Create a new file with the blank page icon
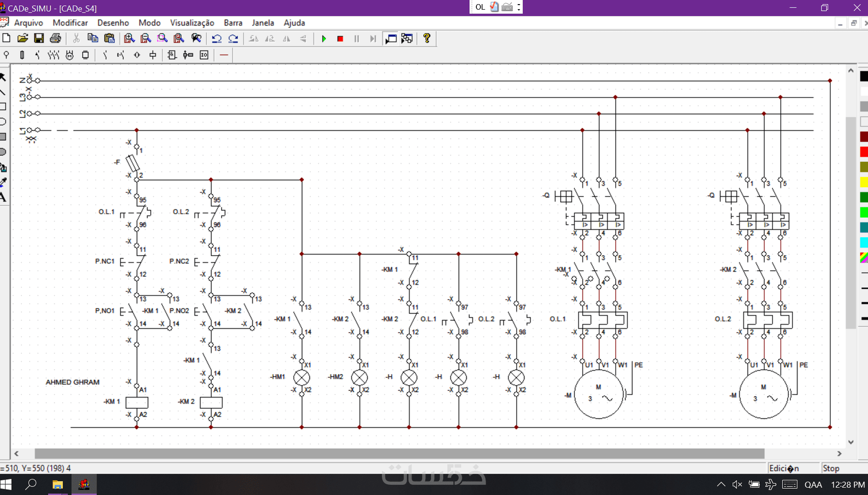Screen dimensions: 868x495 [6, 38]
